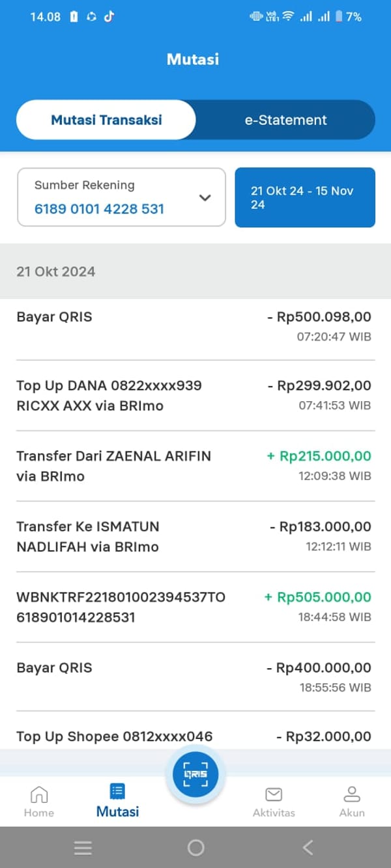Open the WBNKTRF Rp505.000,00 transaction
This screenshot has width=391, height=868.
tap(195, 606)
